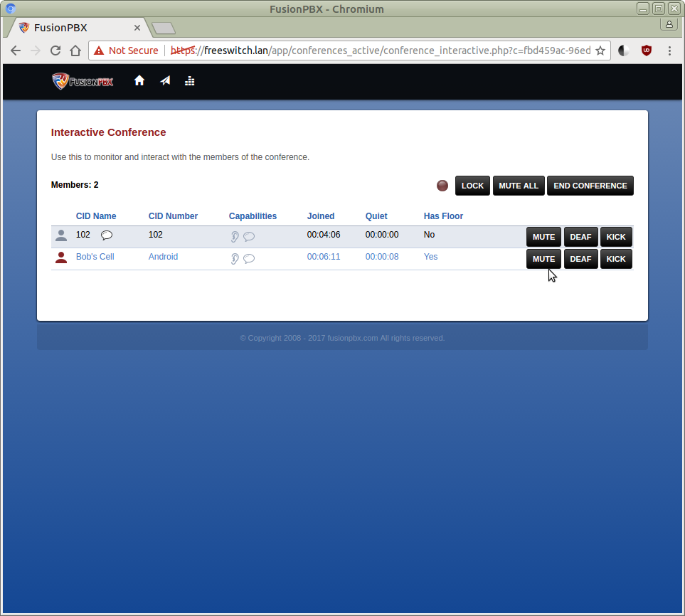Click the speech bubble next to name 102
The height and width of the screenshot is (616, 685).
tap(107, 235)
